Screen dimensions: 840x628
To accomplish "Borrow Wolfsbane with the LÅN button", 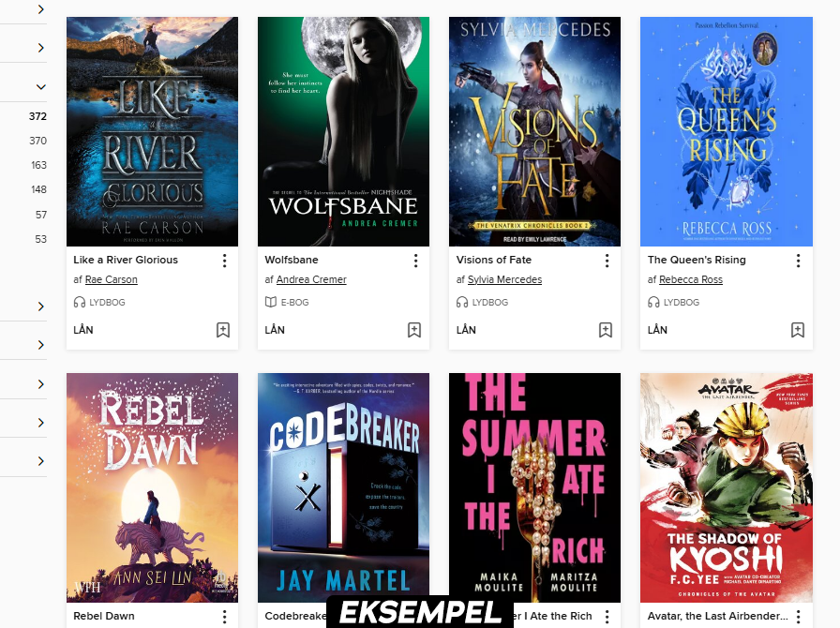I will pos(275,330).
